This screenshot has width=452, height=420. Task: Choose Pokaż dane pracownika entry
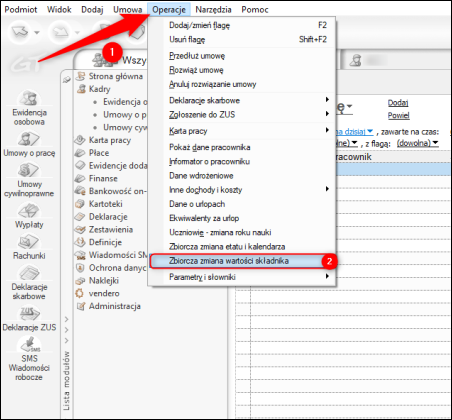[242, 147]
